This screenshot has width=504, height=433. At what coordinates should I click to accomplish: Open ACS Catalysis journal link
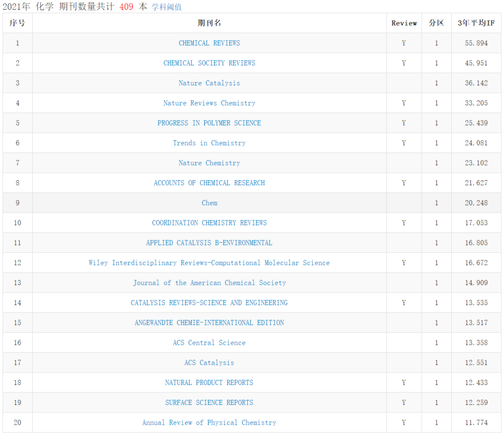coord(209,363)
